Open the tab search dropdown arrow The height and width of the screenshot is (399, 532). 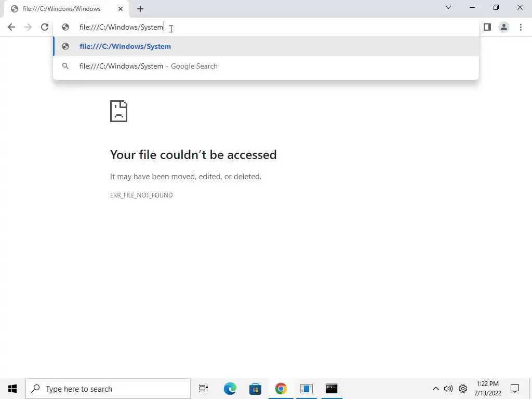click(x=448, y=7)
